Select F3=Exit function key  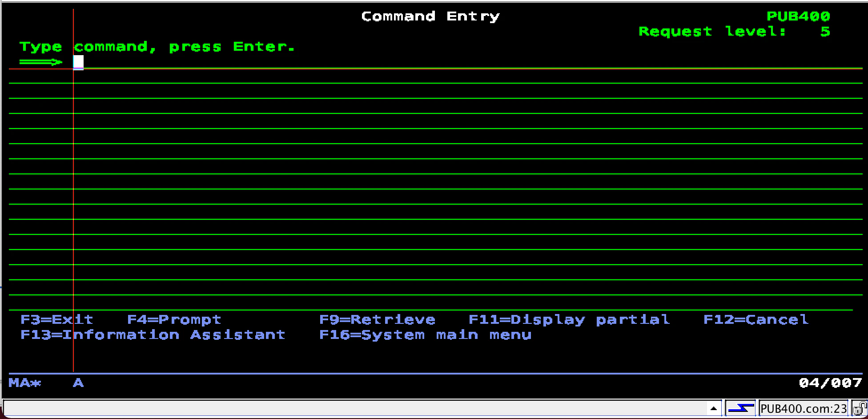(x=57, y=319)
